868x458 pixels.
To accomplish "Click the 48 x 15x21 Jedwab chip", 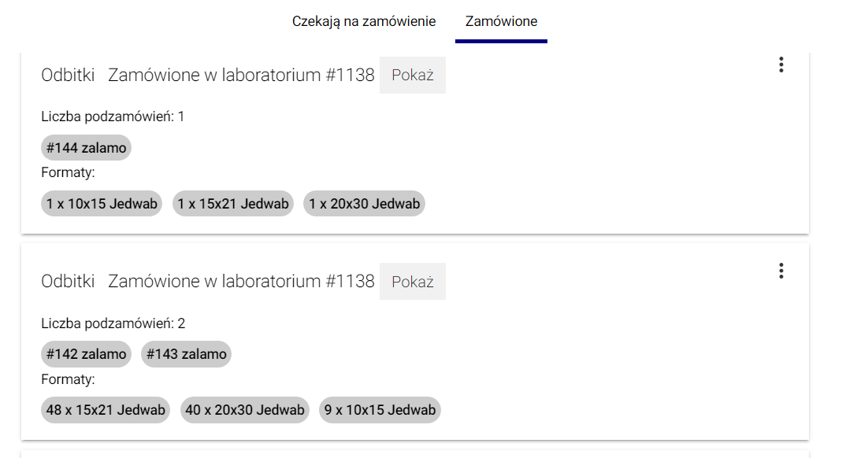I will point(106,410).
